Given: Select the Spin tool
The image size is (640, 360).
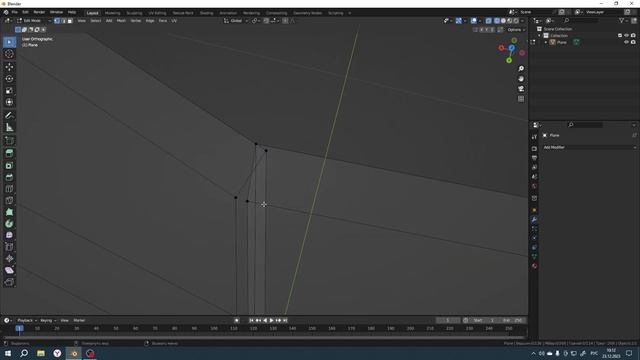Looking at the screenshot, I should pyautogui.click(x=9, y=224).
